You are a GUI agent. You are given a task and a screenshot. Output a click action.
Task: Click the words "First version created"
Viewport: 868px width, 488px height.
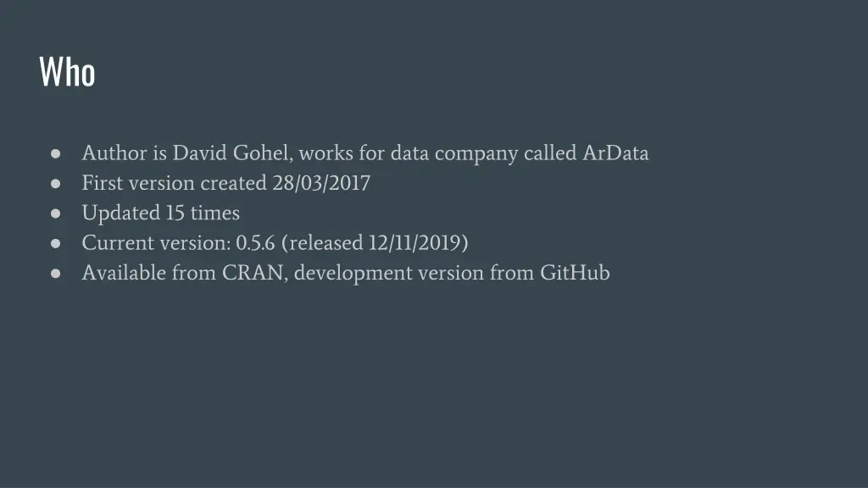175,183
